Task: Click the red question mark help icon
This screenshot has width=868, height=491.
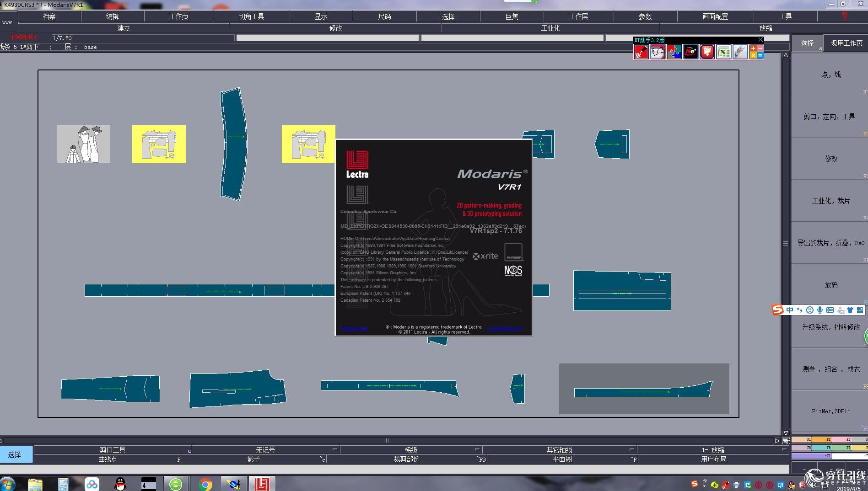Action: (x=844, y=16)
